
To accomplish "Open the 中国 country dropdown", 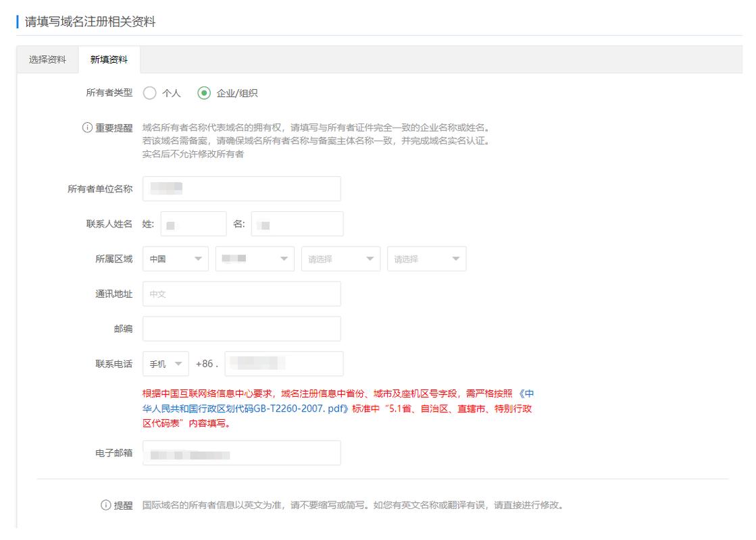I will (x=176, y=259).
